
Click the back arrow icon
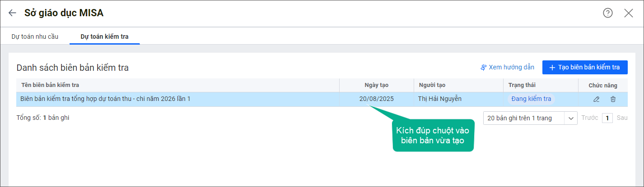point(12,13)
